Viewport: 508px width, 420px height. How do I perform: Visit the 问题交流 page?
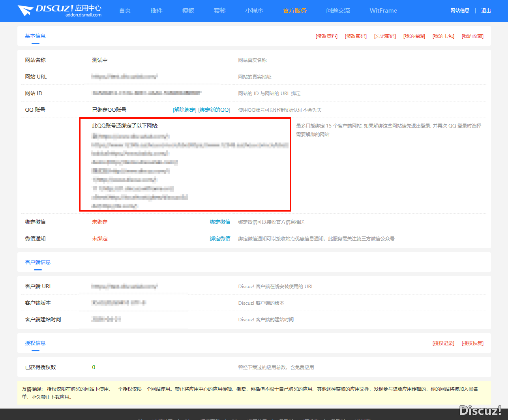(x=338, y=11)
